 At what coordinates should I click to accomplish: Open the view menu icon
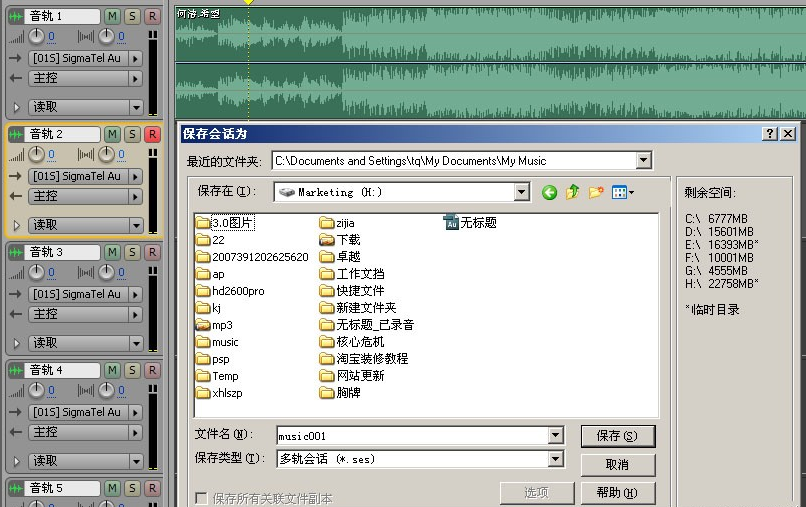click(x=622, y=192)
